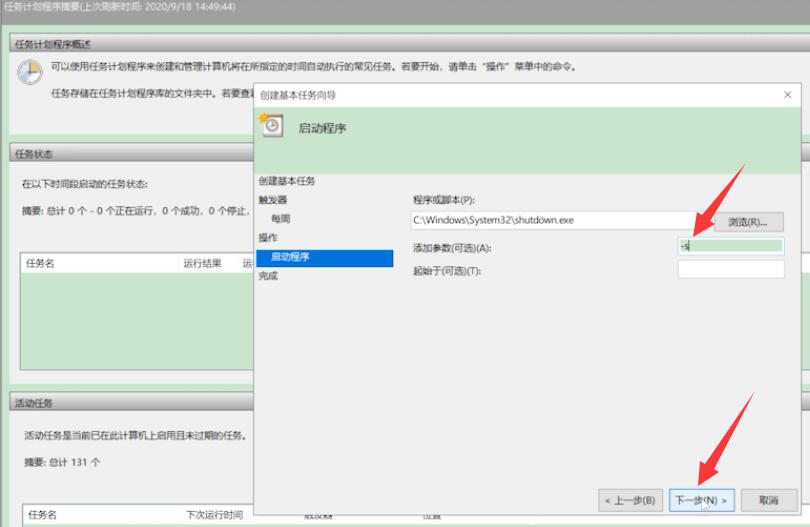This screenshot has height=527, width=810.
Task: Click the Back (上一步) button
Action: coord(630,500)
